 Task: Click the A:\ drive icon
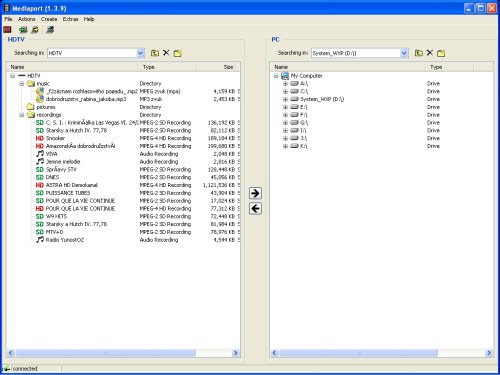[294, 83]
